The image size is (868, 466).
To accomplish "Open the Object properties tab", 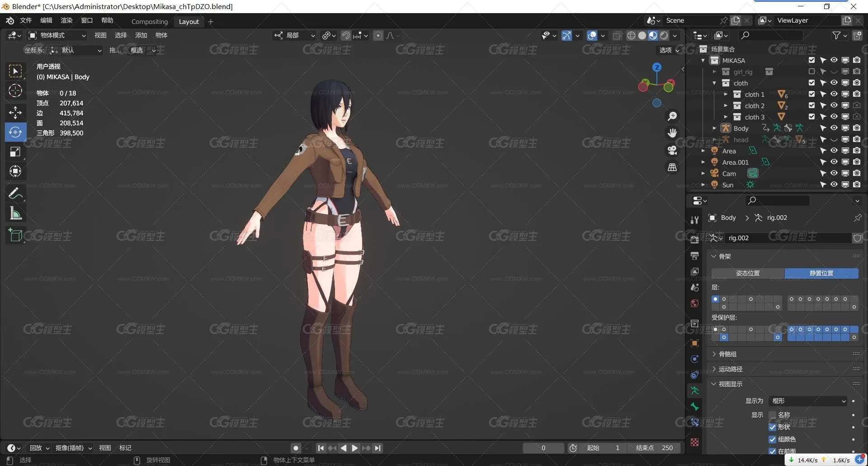I will [x=695, y=343].
